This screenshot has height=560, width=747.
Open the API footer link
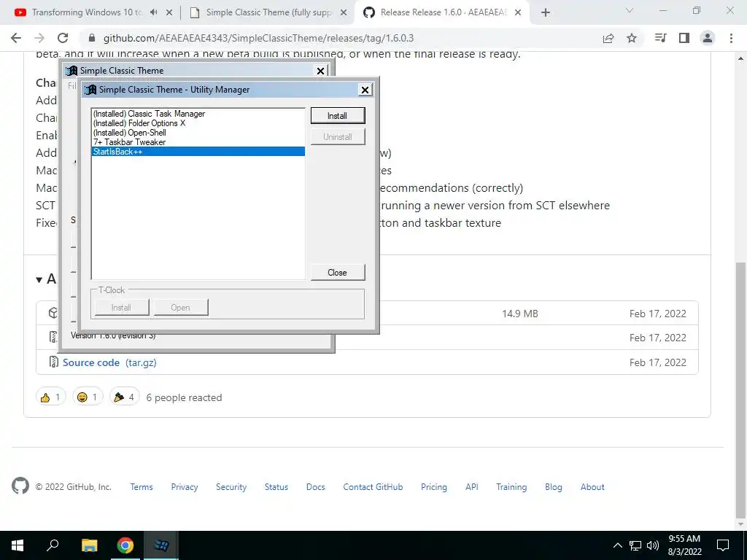click(472, 486)
